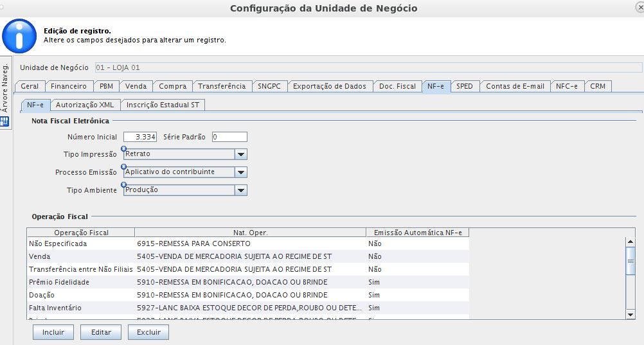
Task: Go to the Compra tab
Action: click(172, 86)
